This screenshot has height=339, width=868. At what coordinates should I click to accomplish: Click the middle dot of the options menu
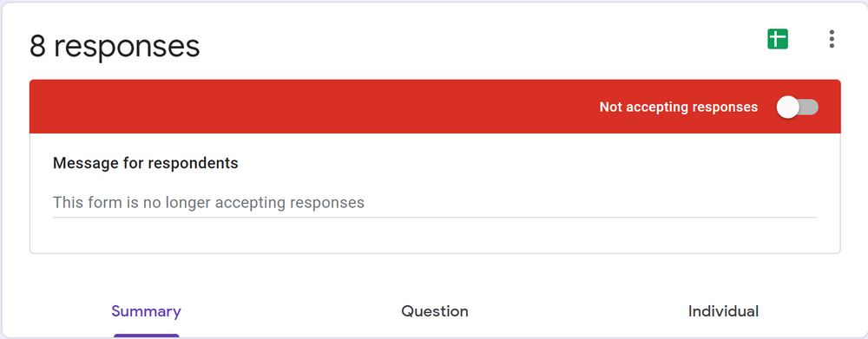pos(832,39)
